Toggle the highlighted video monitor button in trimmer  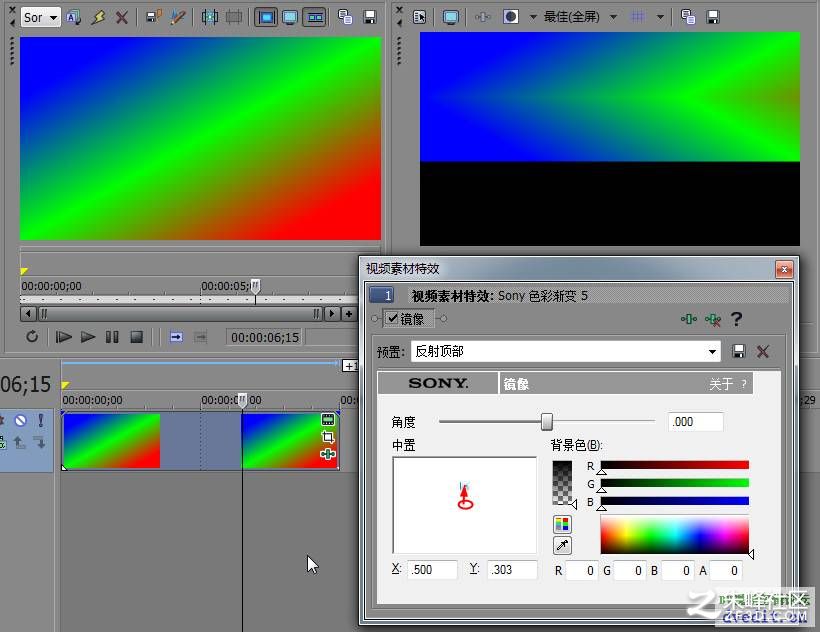pos(266,17)
